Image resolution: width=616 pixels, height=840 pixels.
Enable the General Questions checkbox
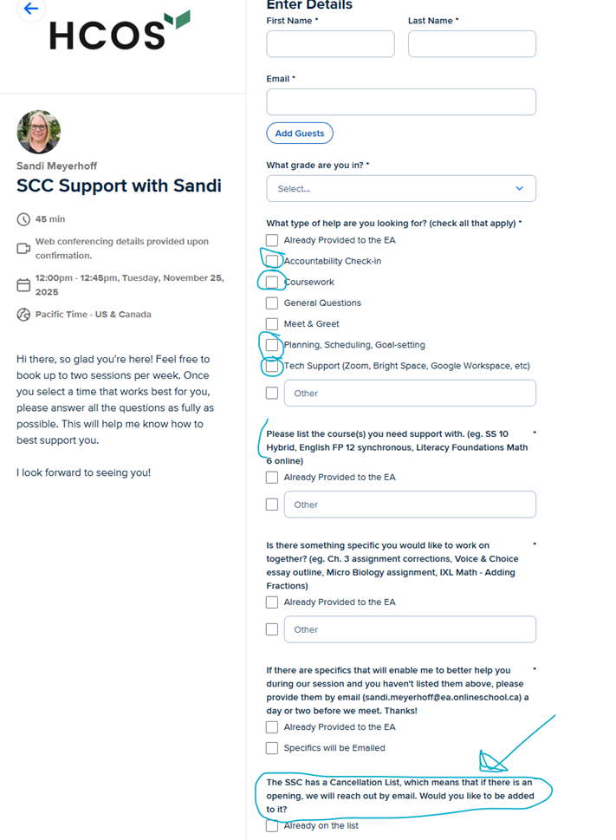(x=272, y=303)
